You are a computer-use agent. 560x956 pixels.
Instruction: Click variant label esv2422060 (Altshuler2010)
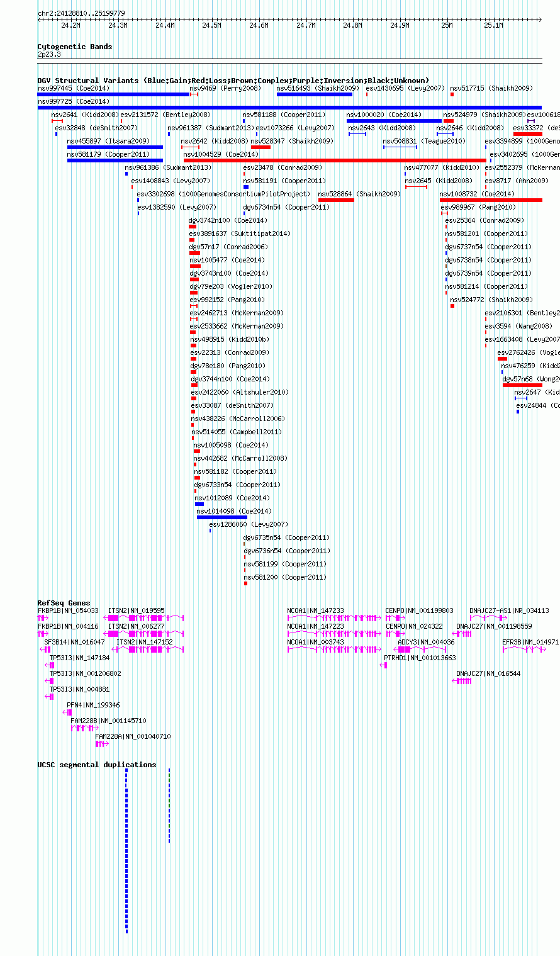click(x=240, y=393)
